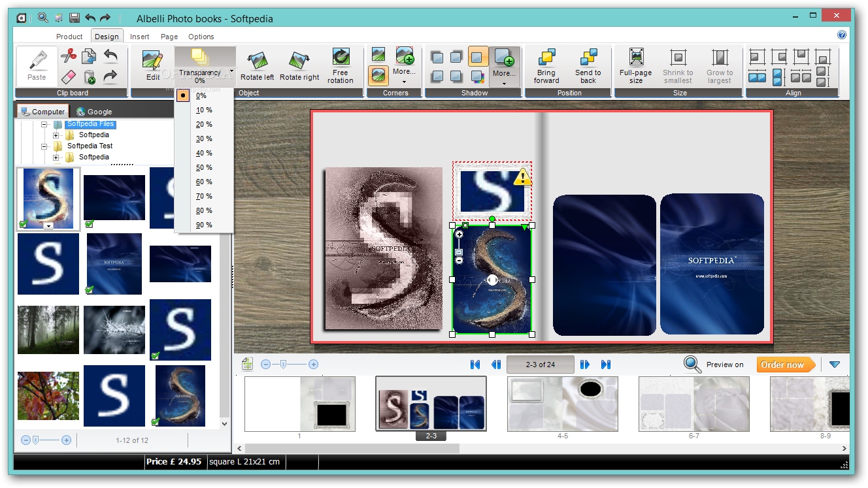
Task: Go to the next page spread
Action: pos(584,365)
